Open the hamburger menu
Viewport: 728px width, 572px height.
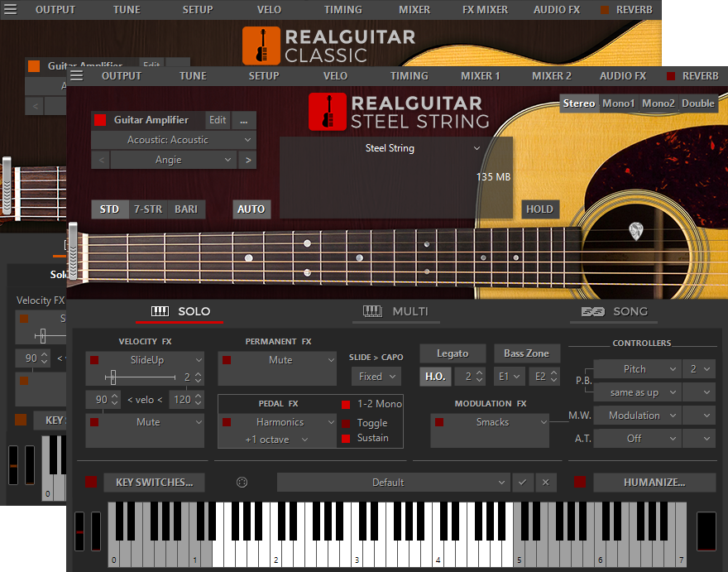[76, 75]
